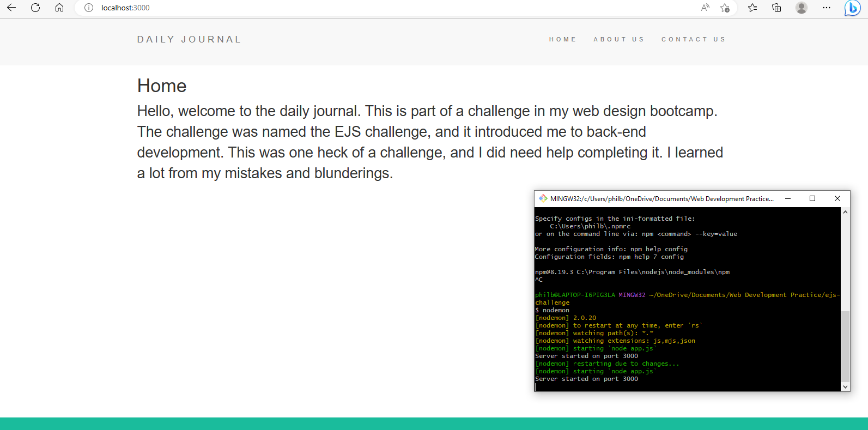The width and height of the screenshot is (868, 430).
Task: Click the DAILY JOURNAL site title
Action: [x=189, y=39]
